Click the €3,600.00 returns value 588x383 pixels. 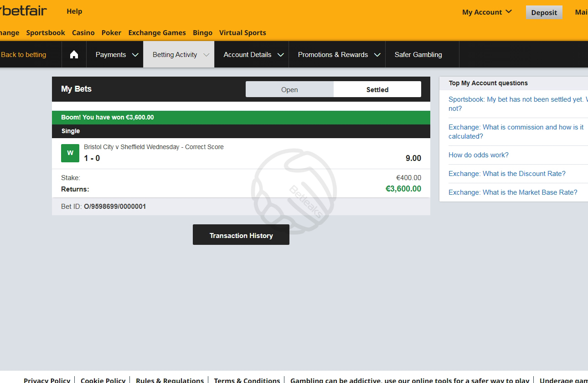403,189
